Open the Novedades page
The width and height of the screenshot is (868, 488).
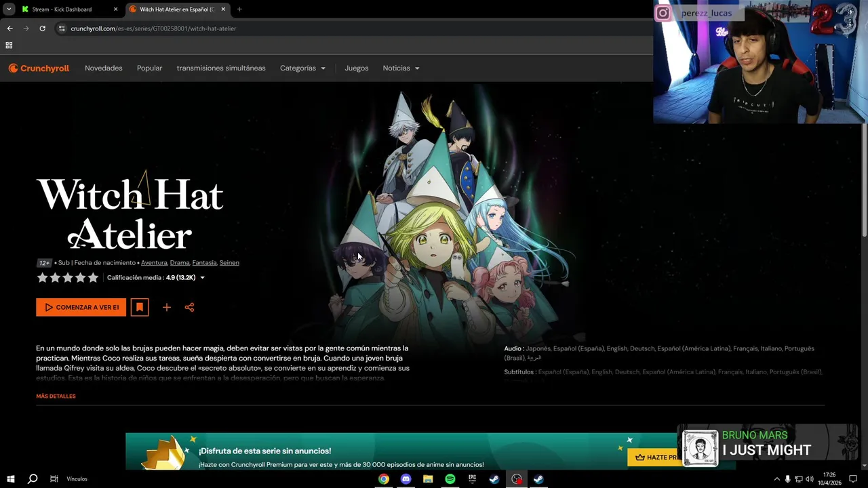(104, 68)
